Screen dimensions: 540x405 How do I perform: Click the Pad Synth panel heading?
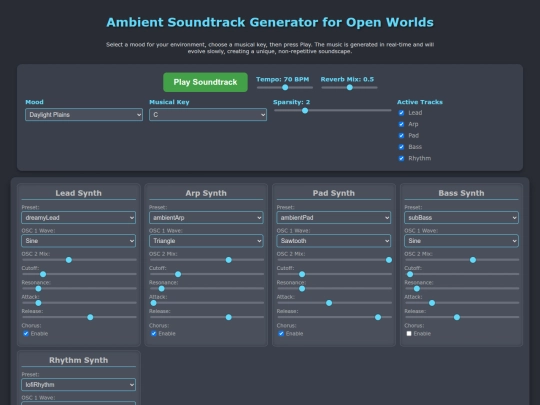coord(334,193)
